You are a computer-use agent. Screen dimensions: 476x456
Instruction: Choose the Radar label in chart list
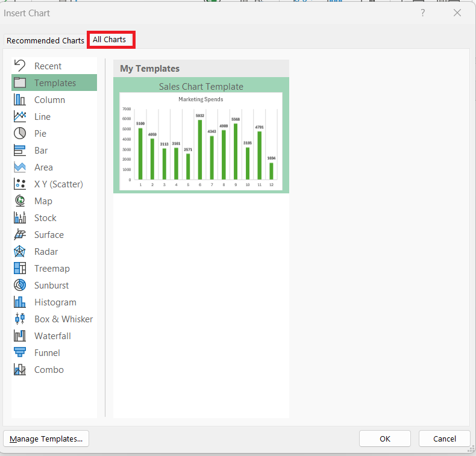pyautogui.click(x=46, y=252)
